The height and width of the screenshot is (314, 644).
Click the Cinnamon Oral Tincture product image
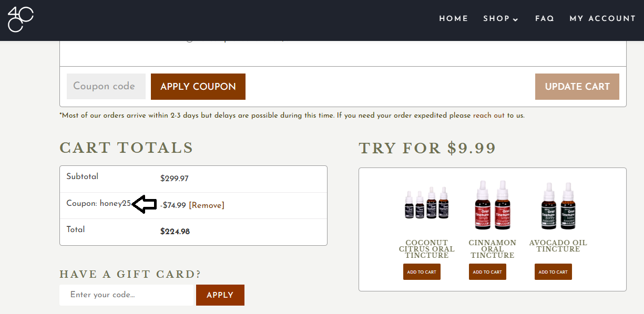coord(493,205)
